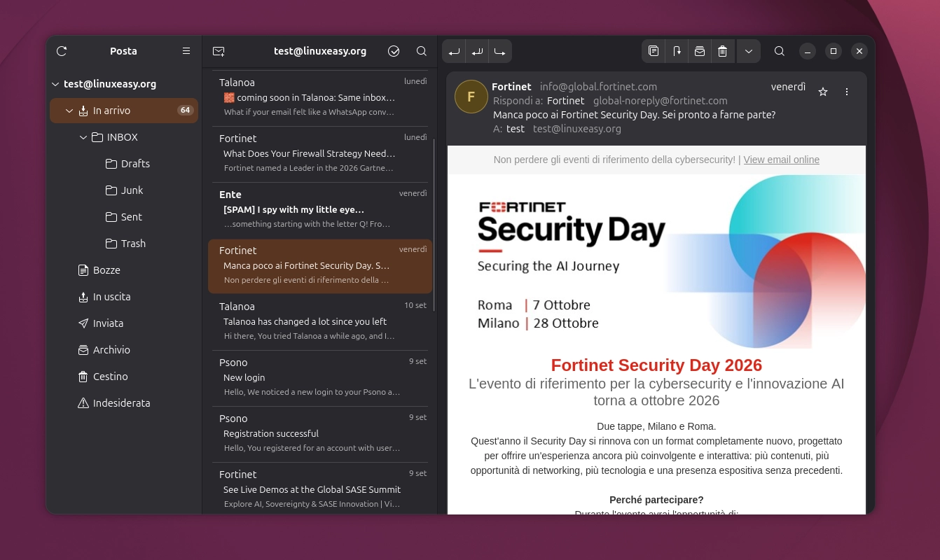The image size is (940, 560).
Task: Open 'See Live Demos at the Global SASE Summit'
Action: (x=320, y=488)
